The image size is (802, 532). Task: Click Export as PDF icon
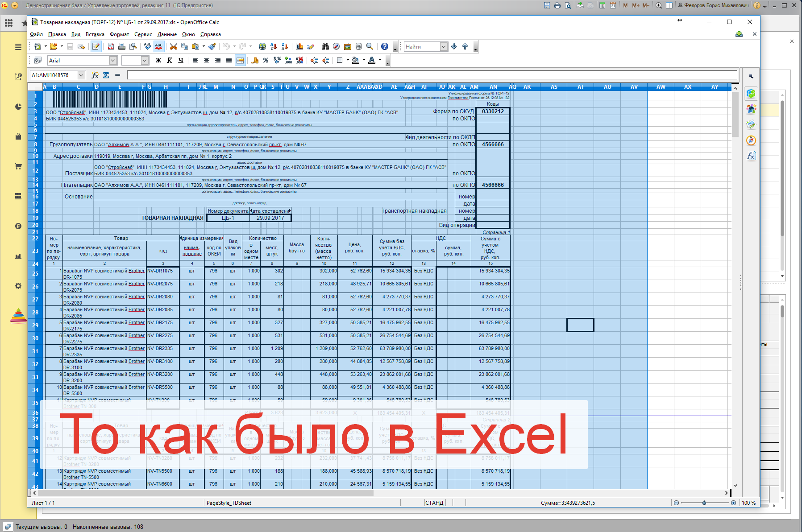[x=111, y=46]
